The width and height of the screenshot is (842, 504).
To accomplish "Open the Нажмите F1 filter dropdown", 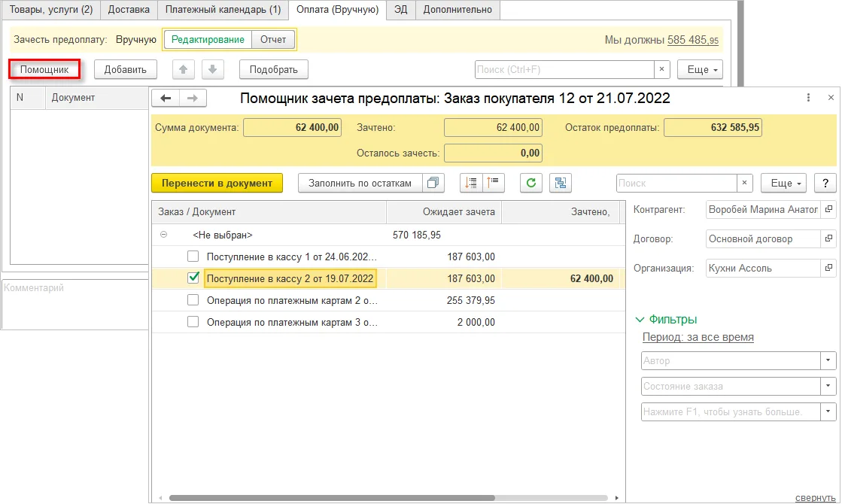I will (x=828, y=411).
